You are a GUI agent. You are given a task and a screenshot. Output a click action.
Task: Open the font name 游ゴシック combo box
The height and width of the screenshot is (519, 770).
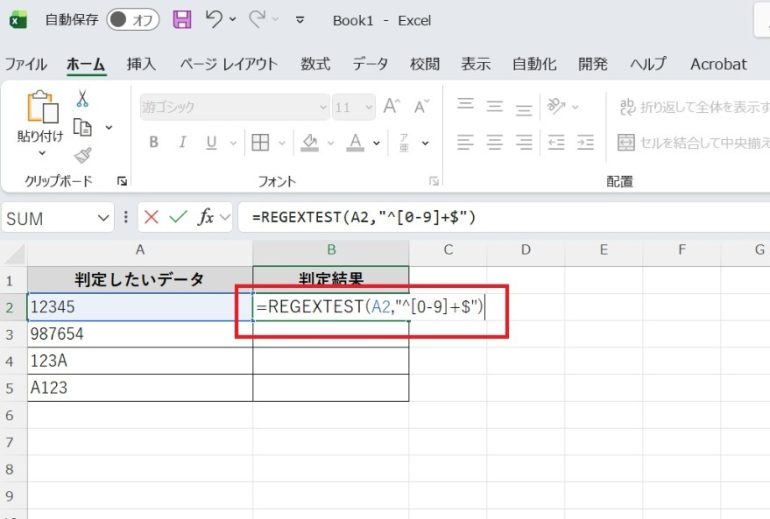coord(234,107)
